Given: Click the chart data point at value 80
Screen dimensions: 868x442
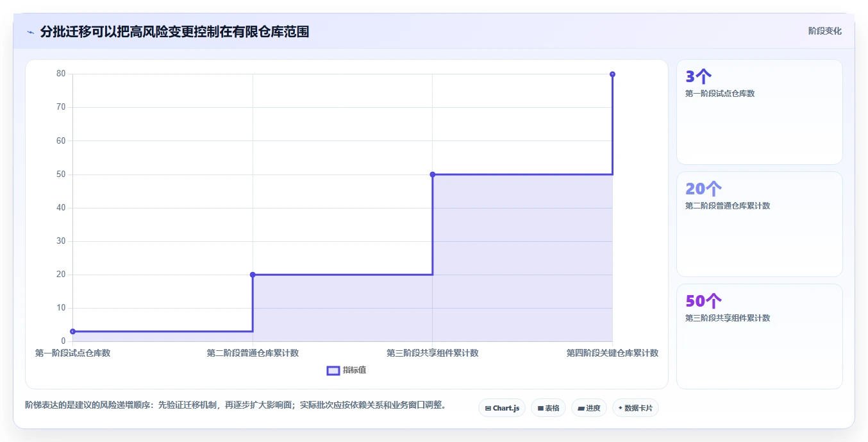Looking at the screenshot, I should point(613,74).
